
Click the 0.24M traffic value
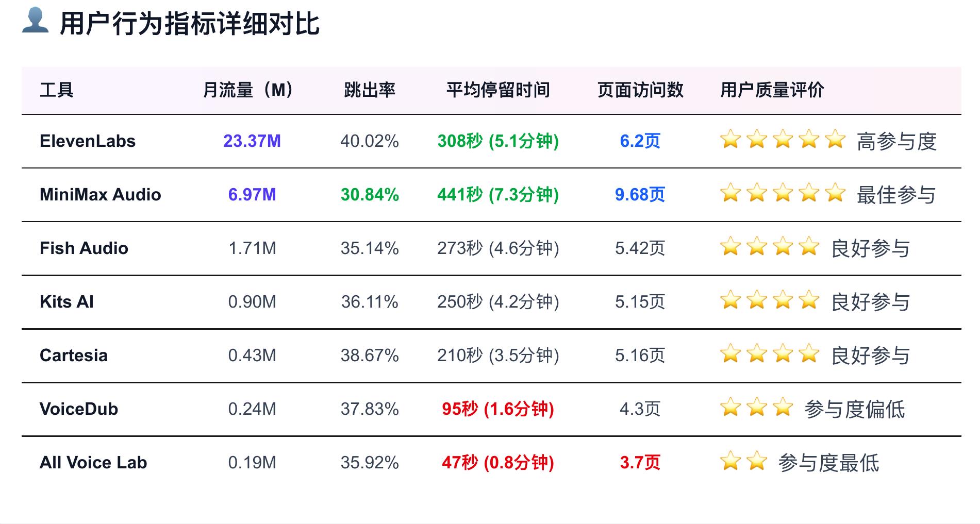[252, 409]
